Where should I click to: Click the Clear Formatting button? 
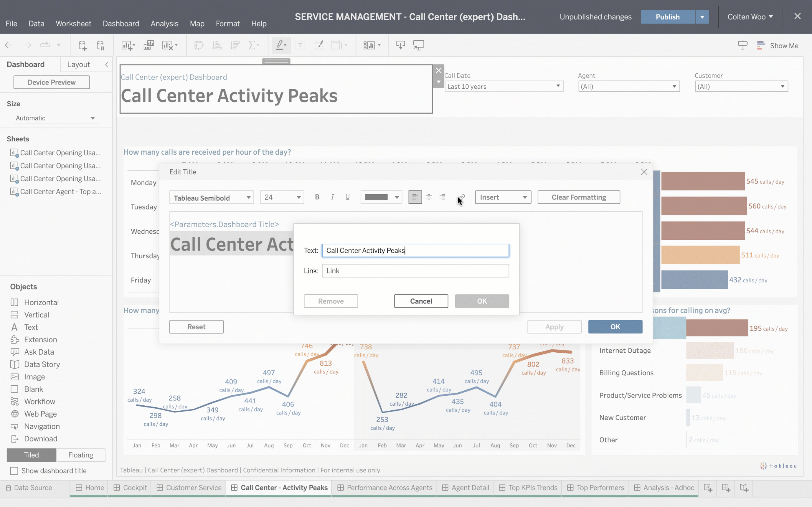click(579, 197)
